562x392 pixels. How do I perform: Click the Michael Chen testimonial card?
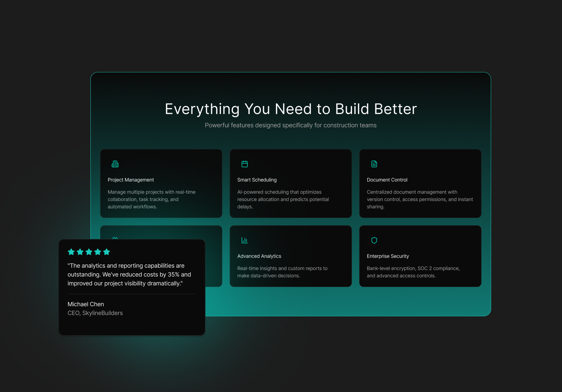point(132,287)
